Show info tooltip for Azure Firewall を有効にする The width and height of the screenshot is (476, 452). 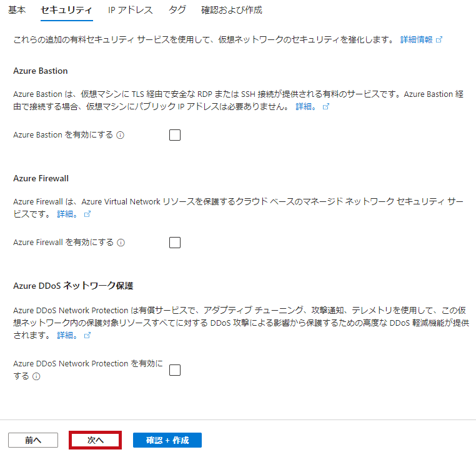121,243
